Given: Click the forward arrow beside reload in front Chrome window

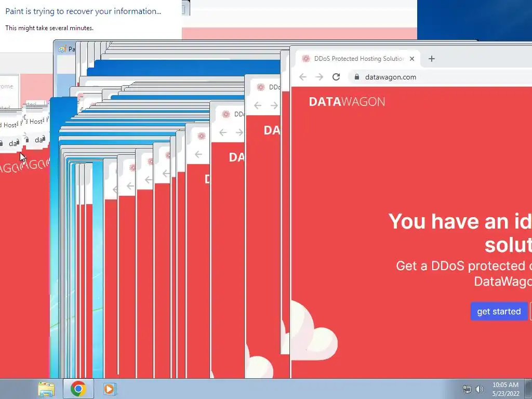Looking at the screenshot, I should pos(320,77).
